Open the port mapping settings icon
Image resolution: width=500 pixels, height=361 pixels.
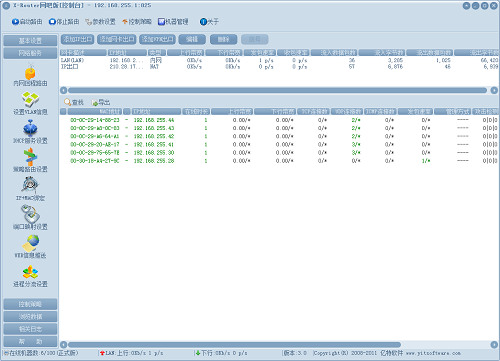pos(30,214)
